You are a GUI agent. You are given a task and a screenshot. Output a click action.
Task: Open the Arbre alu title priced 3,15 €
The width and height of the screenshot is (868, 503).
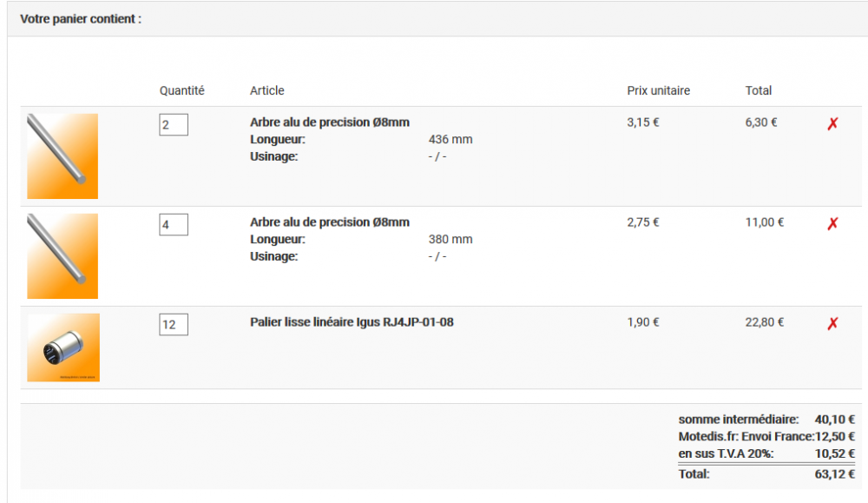pyautogui.click(x=329, y=122)
